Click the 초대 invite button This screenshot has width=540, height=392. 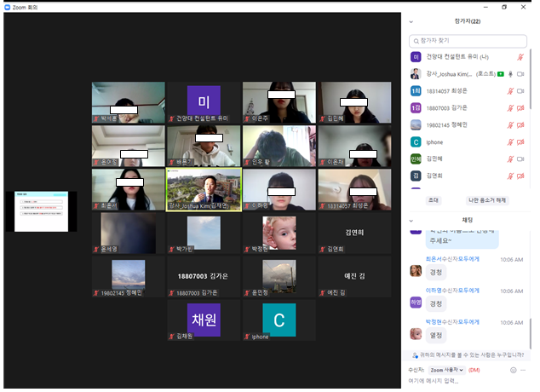[433, 199]
